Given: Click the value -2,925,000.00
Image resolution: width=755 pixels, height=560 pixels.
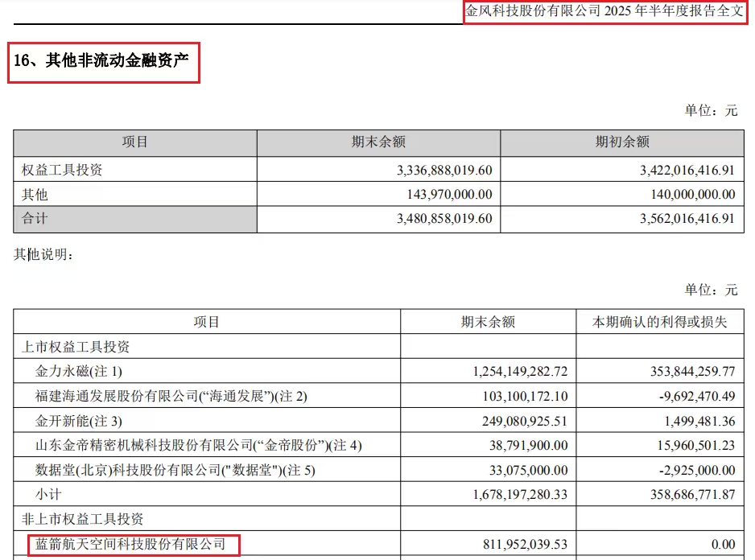Looking at the screenshot, I should pos(697,470).
